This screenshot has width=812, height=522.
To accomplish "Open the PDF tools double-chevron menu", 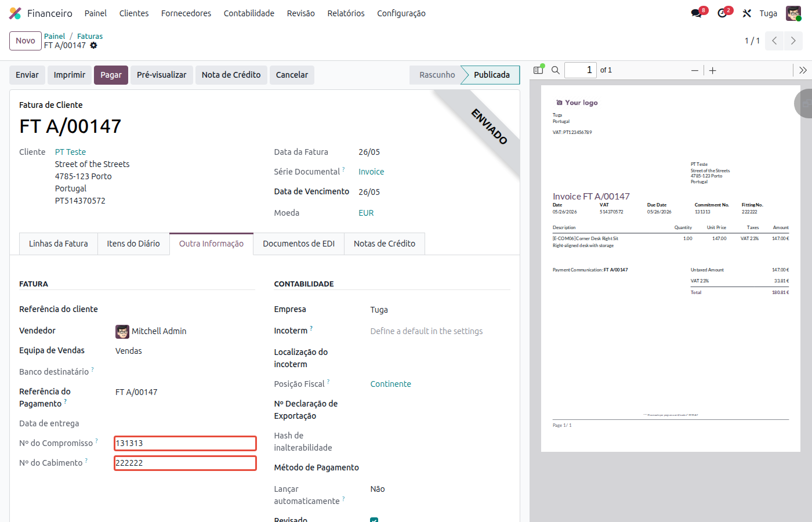I will coord(803,70).
